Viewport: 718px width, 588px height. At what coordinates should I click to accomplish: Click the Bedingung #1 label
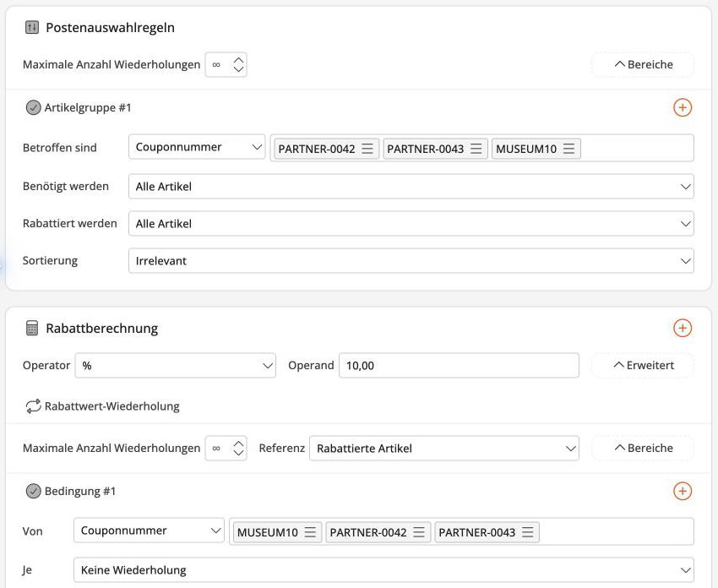[80, 491]
